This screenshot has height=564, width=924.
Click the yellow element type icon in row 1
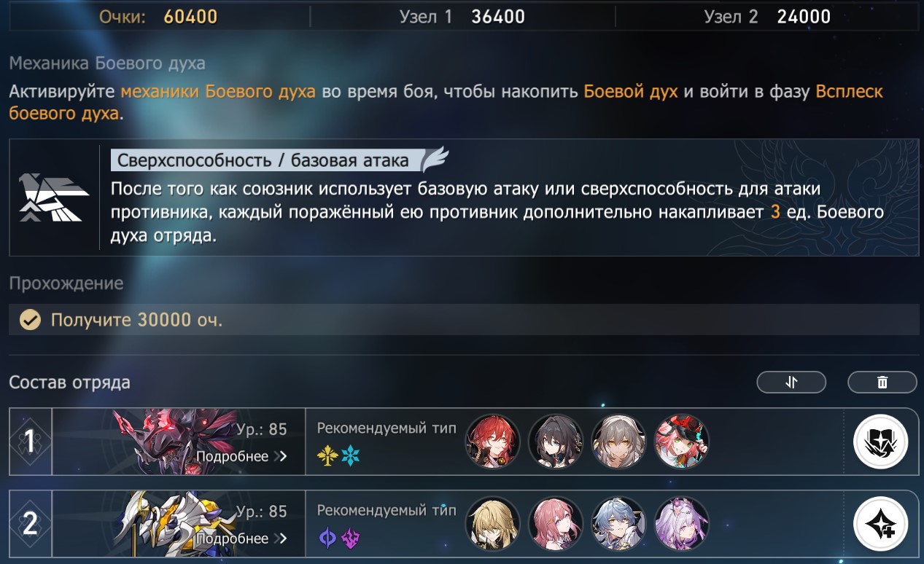(x=327, y=457)
